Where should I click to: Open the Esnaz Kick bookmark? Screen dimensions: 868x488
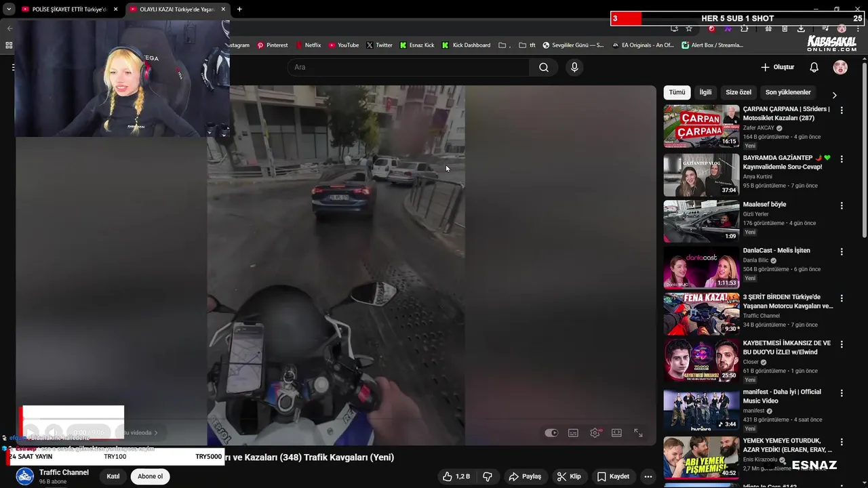(x=417, y=45)
